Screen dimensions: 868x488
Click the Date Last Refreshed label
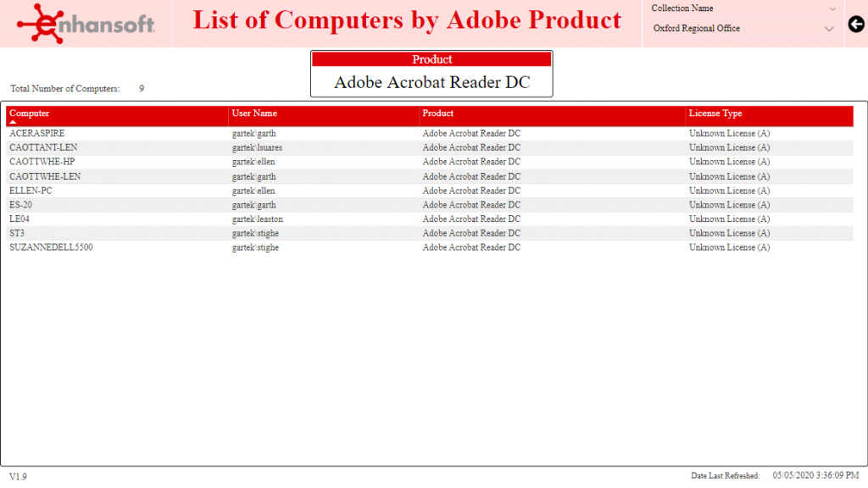726,476
